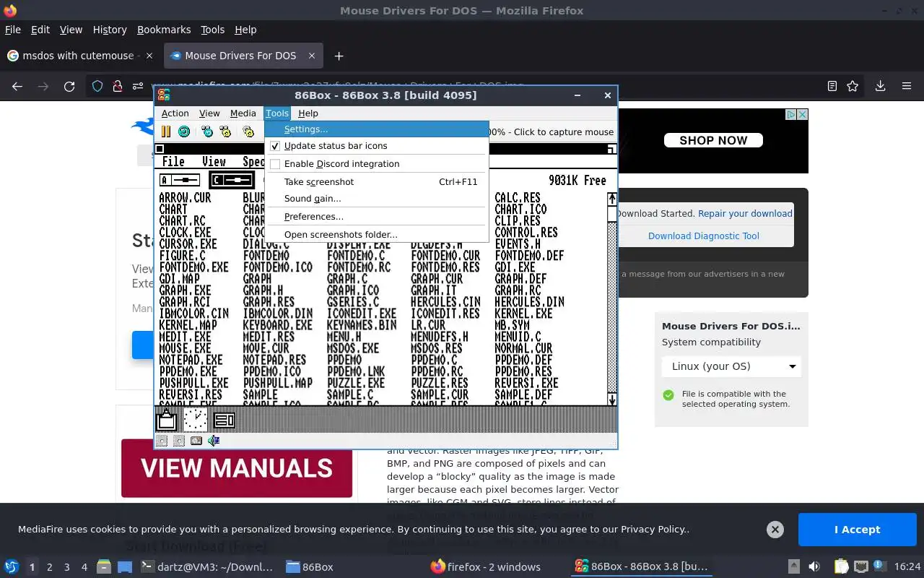The height and width of the screenshot is (578, 924).
Task: Click the SHOP NOW ad button
Action: click(713, 140)
